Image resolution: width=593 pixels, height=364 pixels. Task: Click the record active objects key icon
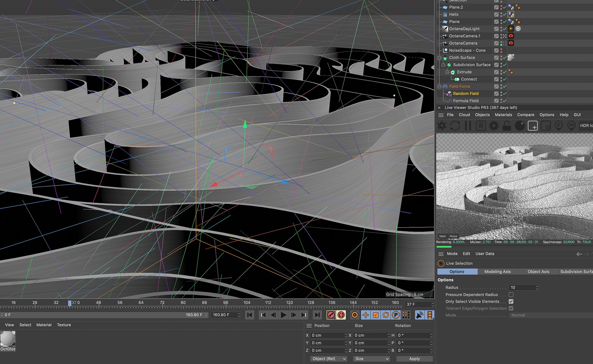[331, 315]
